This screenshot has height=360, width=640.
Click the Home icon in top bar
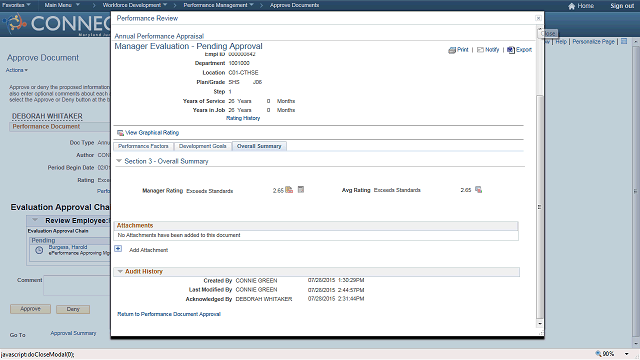pos(571,6)
